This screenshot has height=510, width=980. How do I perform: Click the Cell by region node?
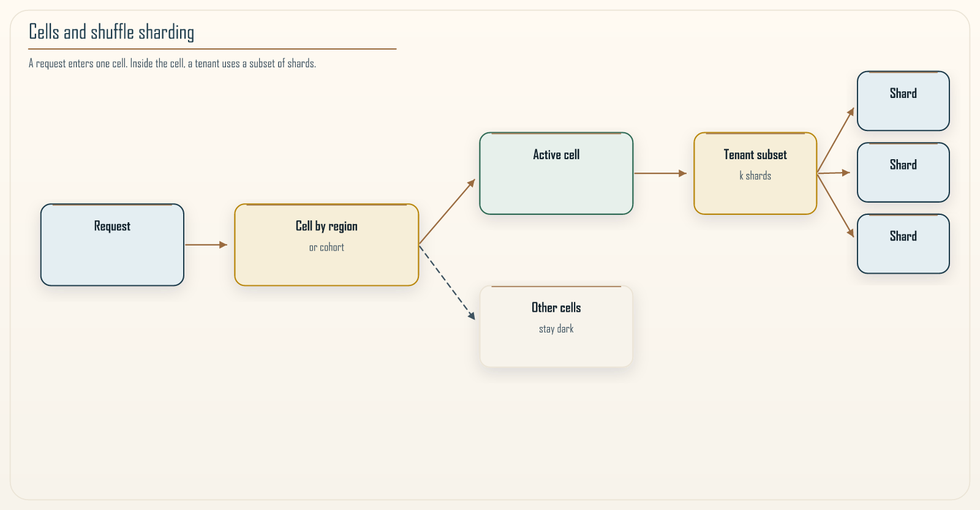pos(326,245)
